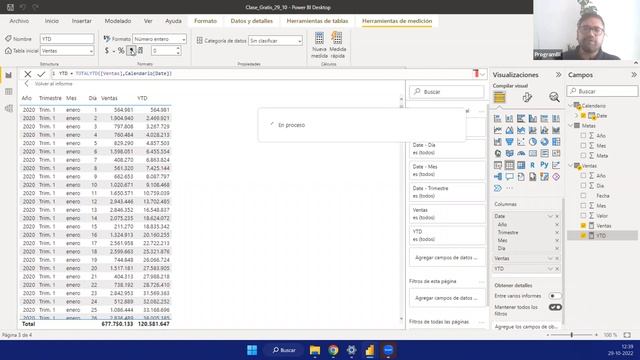
Task: Remove YTD from the Columnas well
Action: click(x=557, y=269)
